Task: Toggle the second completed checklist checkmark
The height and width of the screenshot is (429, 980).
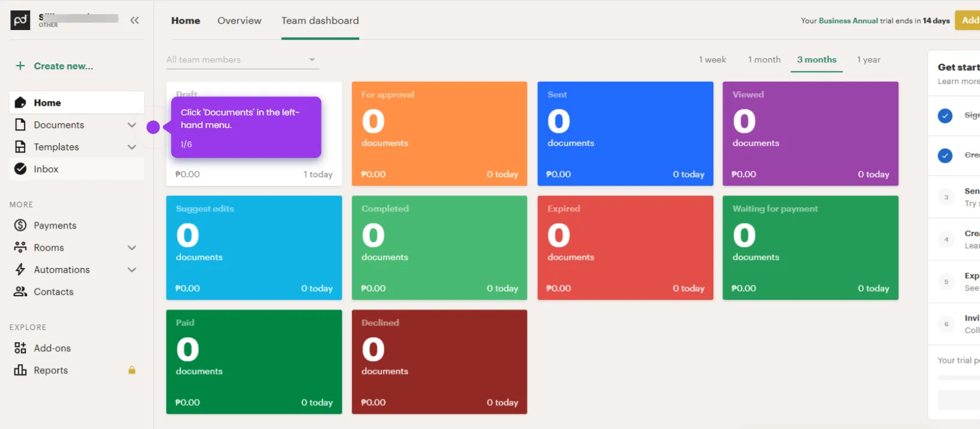Action: coord(945,156)
